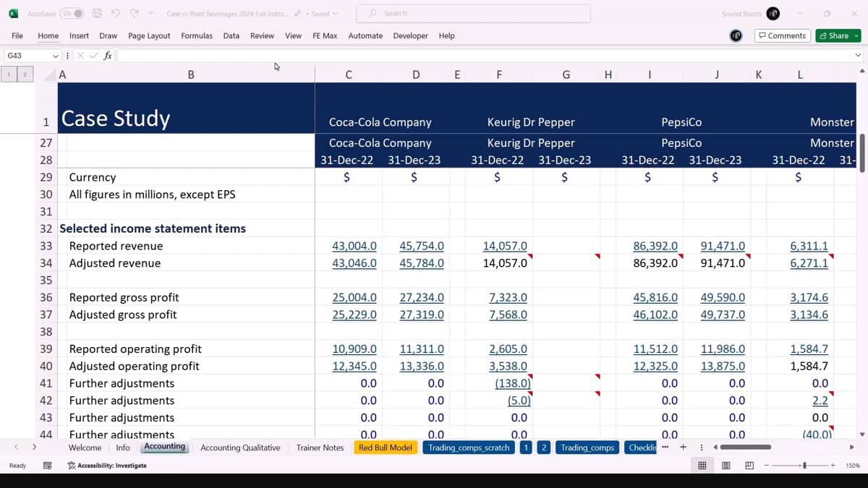
Task: Open the sheet tab labeled 1
Action: pos(525,448)
